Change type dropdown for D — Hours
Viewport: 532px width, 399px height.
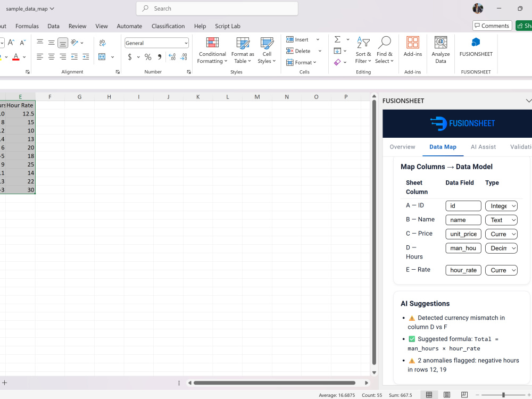pos(502,248)
